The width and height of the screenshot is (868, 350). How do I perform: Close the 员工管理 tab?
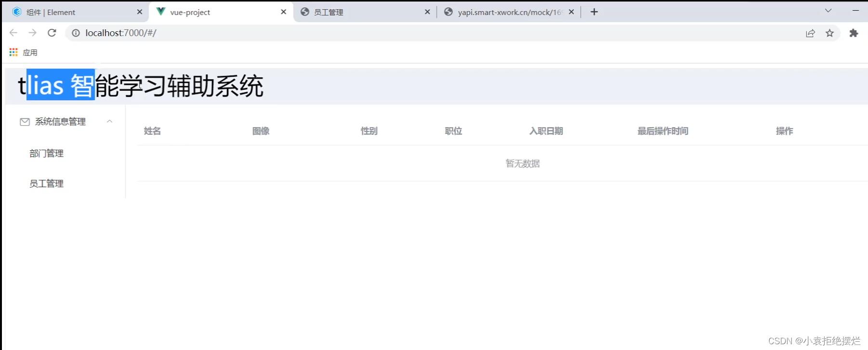coord(427,12)
